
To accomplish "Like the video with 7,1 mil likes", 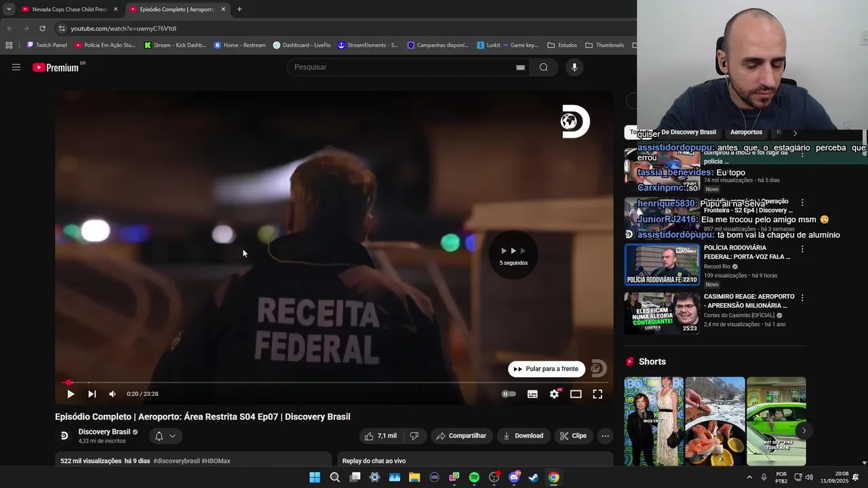I will (x=380, y=436).
